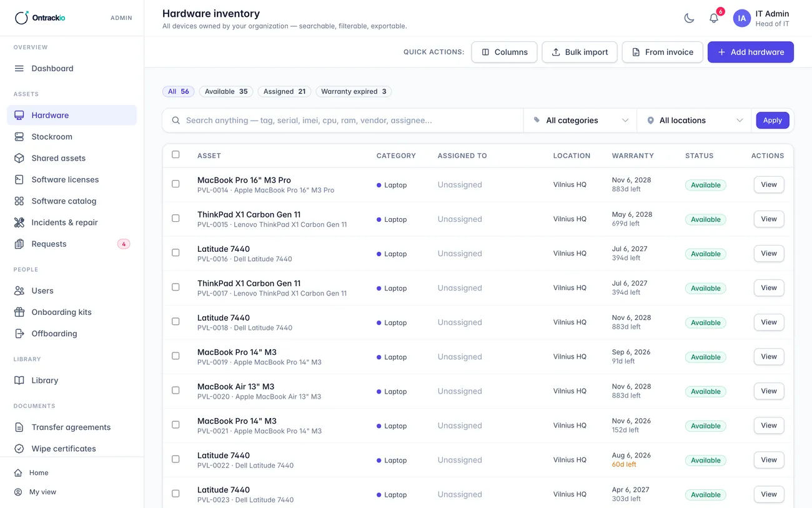Click the Add hardware button
812x508 pixels.
click(x=751, y=52)
